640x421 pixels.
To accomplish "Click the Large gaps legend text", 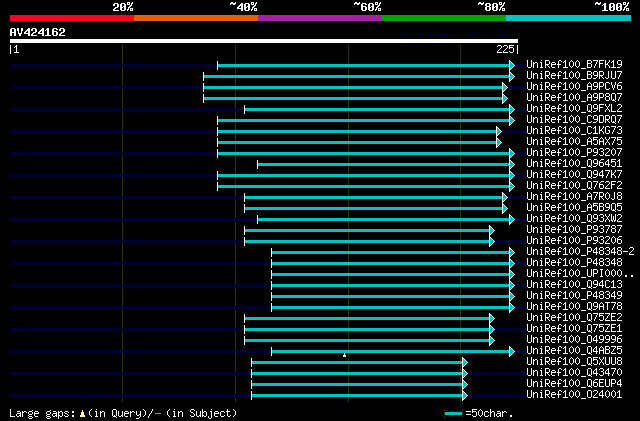I will [x=123, y=413].
